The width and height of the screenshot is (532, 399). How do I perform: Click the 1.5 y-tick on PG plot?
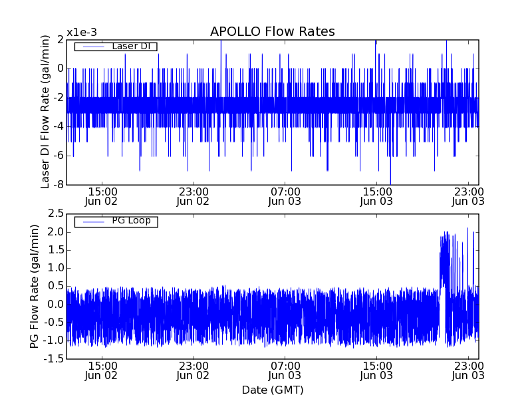pos(56,250)
